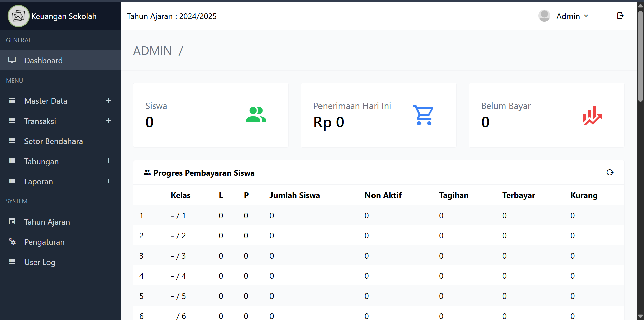Click the Admin avatar picture
The image size is (644, 320).
pyautogui.click(x=544, y=16)
